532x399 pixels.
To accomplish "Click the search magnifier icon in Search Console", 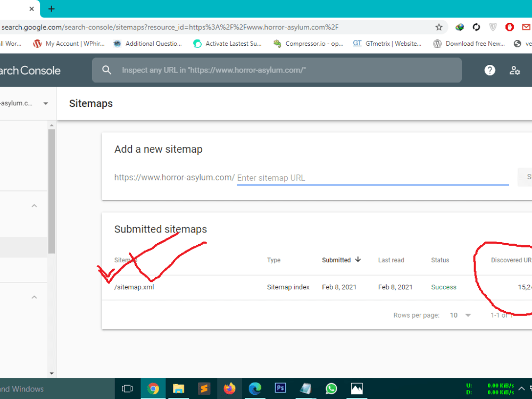I will (x=106, y=70).
